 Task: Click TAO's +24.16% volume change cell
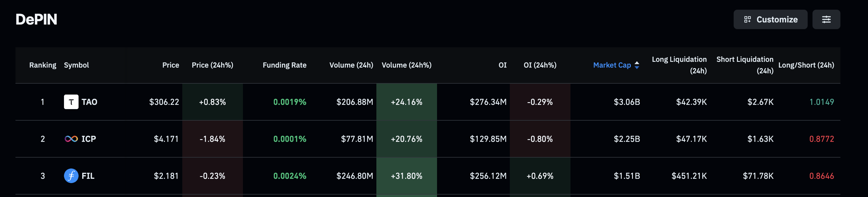click(x=406, y=102)
